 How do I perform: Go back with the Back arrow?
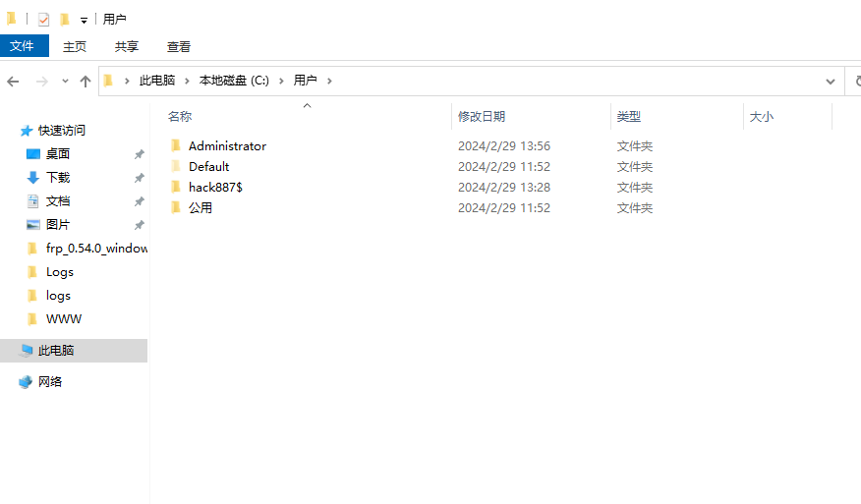coord(13,82)
